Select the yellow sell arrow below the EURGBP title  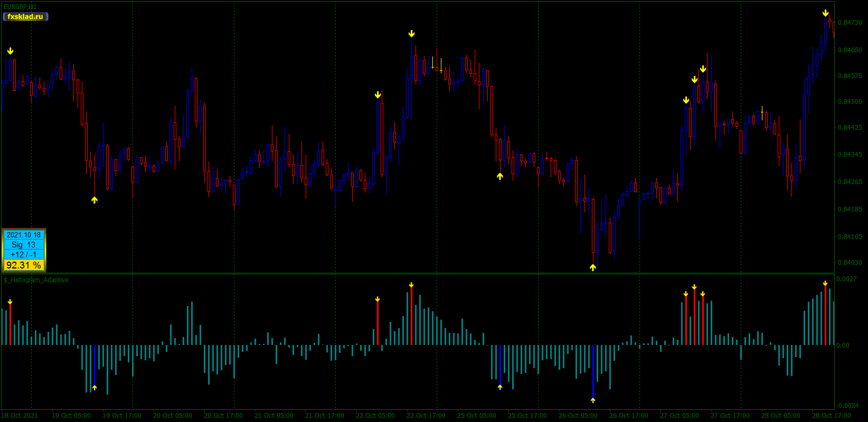[10, 51]
